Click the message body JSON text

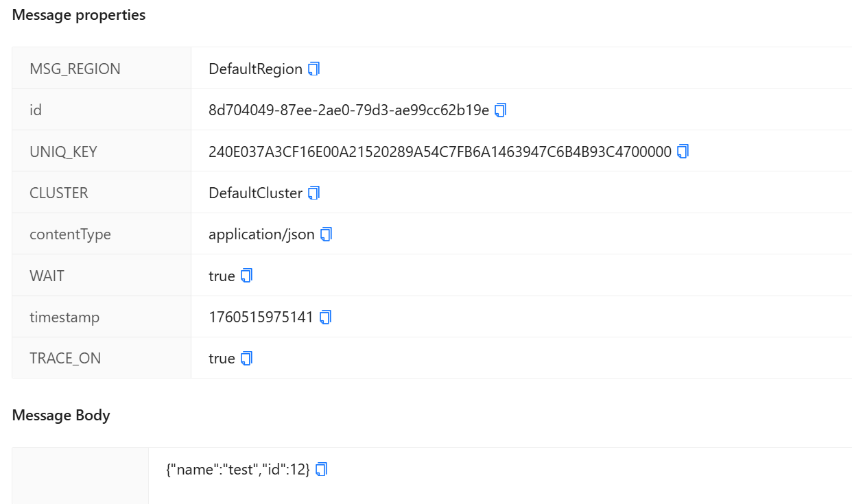tap(238, 469)
